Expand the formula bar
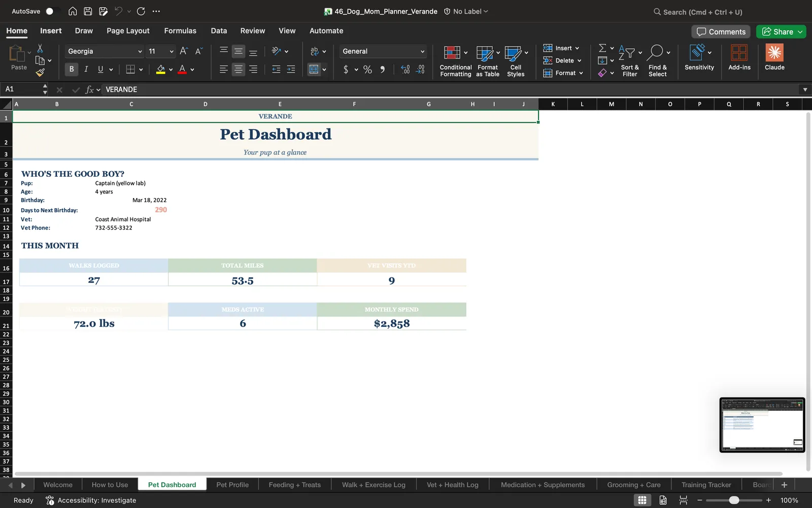 coord(805,89)
